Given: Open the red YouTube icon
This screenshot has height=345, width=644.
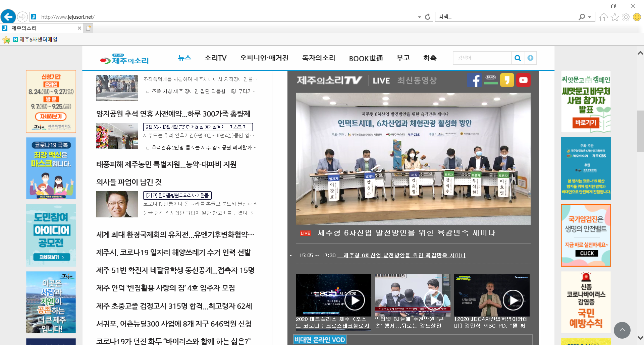Looking at the screenshot, I should (523, 80).
